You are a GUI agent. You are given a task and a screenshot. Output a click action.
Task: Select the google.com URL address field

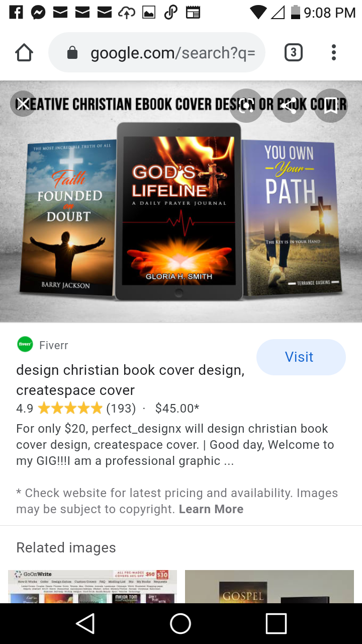pyautogui.click(x=157, y=52)
